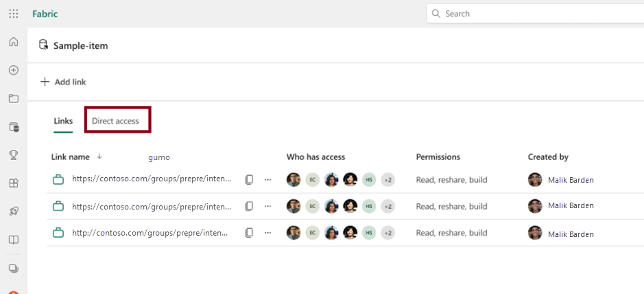Click the Add link button

click(63, 82)
